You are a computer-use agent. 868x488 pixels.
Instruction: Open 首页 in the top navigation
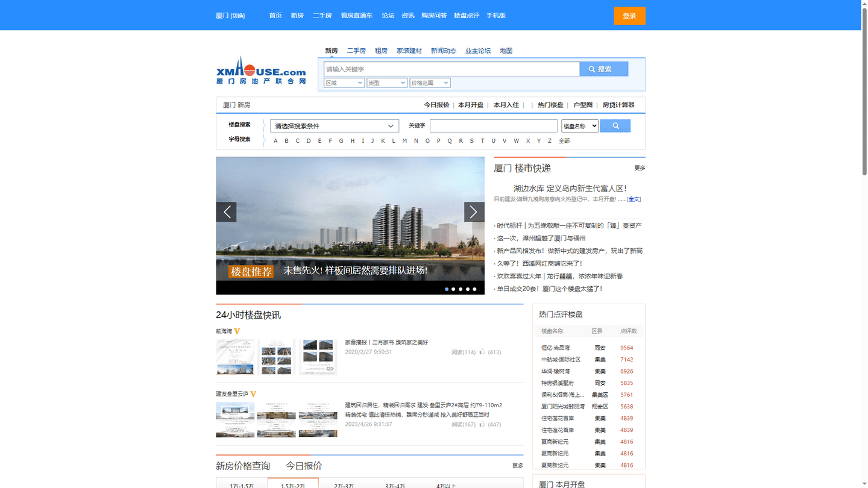(x=275, y=16)
